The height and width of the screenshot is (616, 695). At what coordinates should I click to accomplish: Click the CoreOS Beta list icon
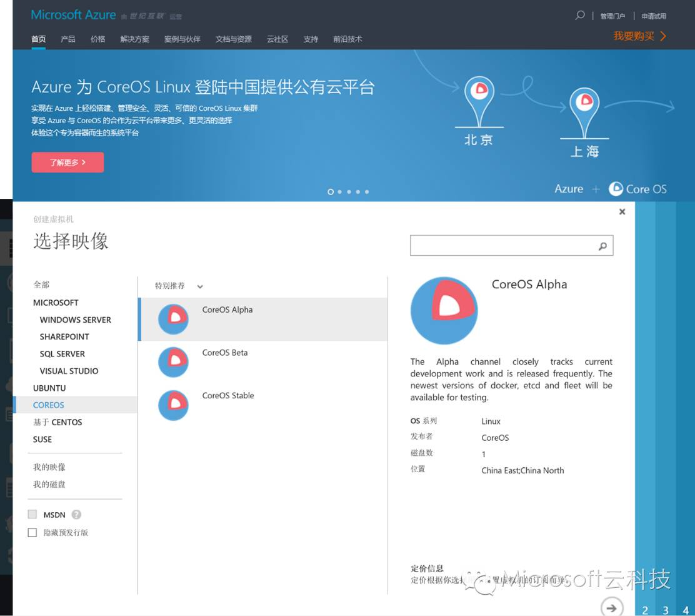pos(173,362)
